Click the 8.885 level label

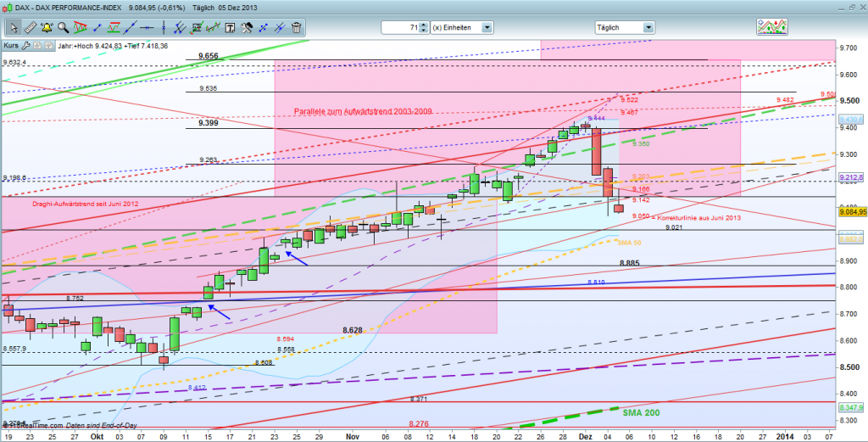pyautogui.click(x=630, y=263)
